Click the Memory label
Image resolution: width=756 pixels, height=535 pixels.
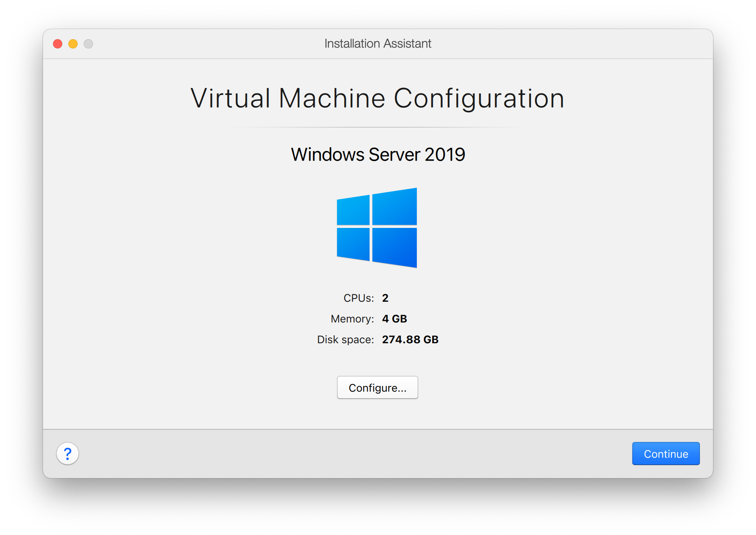(352, 319)
